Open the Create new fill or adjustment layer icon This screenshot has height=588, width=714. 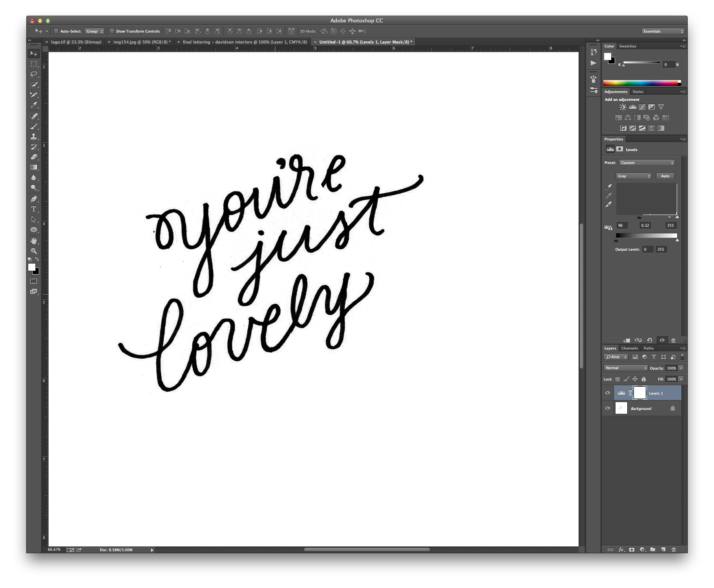point(643,550)
